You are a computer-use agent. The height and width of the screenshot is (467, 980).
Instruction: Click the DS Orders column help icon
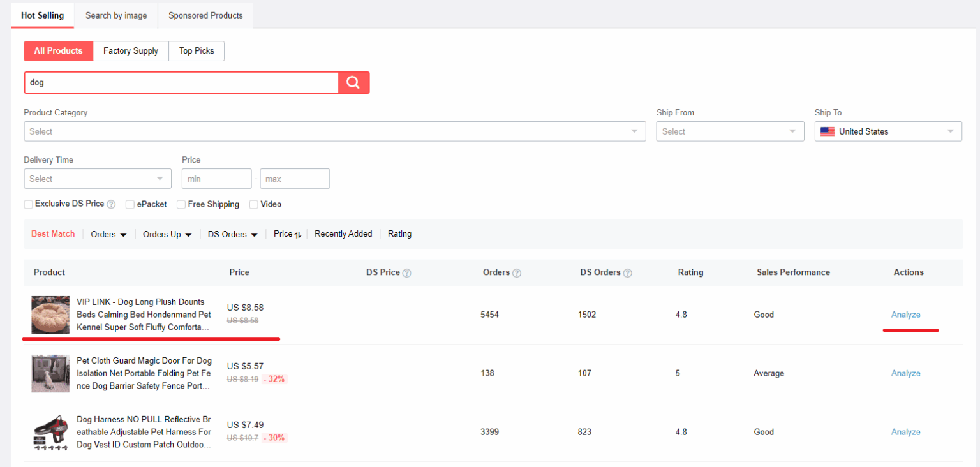[x=628, y=273]
